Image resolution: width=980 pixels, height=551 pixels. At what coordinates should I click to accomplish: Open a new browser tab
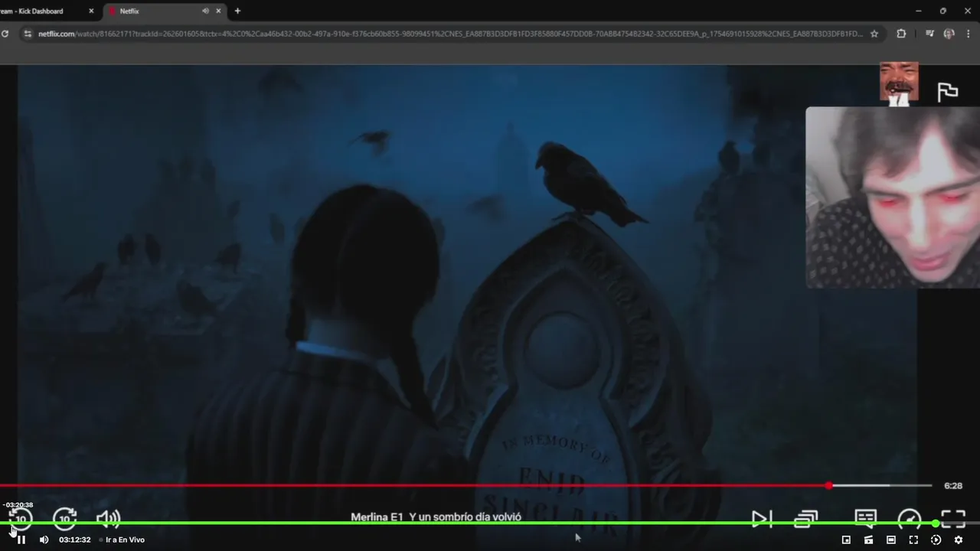click(237, 11)
